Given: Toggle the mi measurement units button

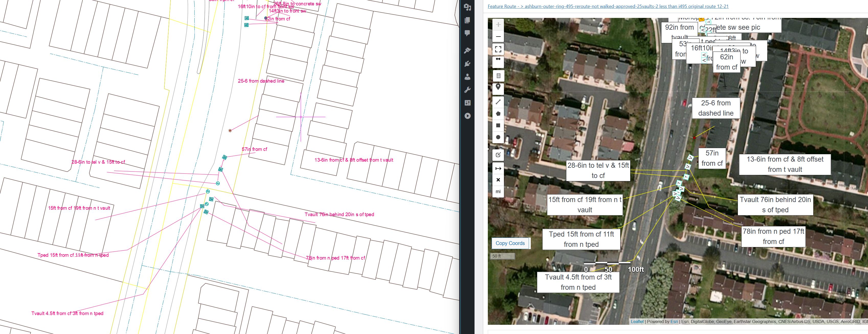Looking at the screenshot, I should point(498,192).
